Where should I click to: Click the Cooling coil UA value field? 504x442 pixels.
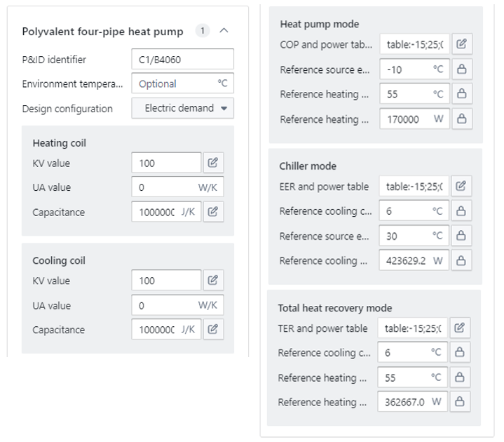(165, 305)
